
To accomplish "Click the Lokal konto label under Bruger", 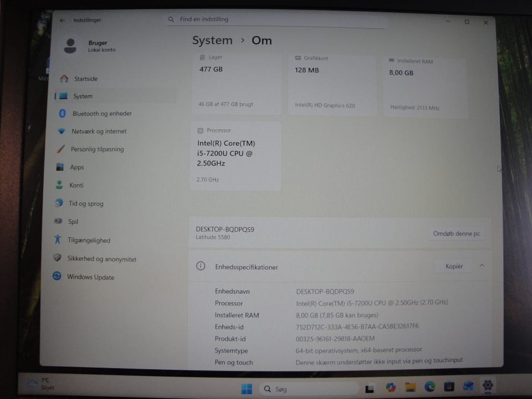I will pos(102,50).
